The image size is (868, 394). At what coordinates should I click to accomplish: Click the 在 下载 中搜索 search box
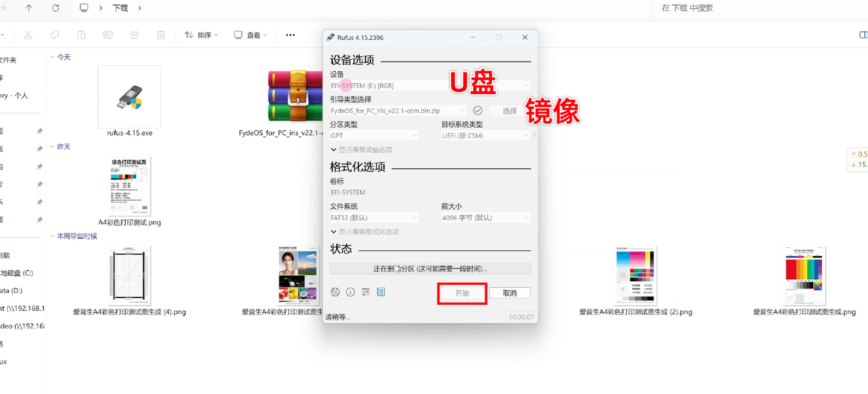tap(761, 8)
